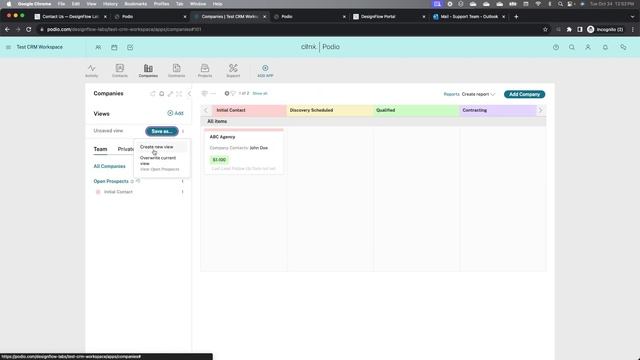The width and height of the screenshot is (640, 360).
Task: Expand the Create report dropdown
Action: tap(478, 94)
